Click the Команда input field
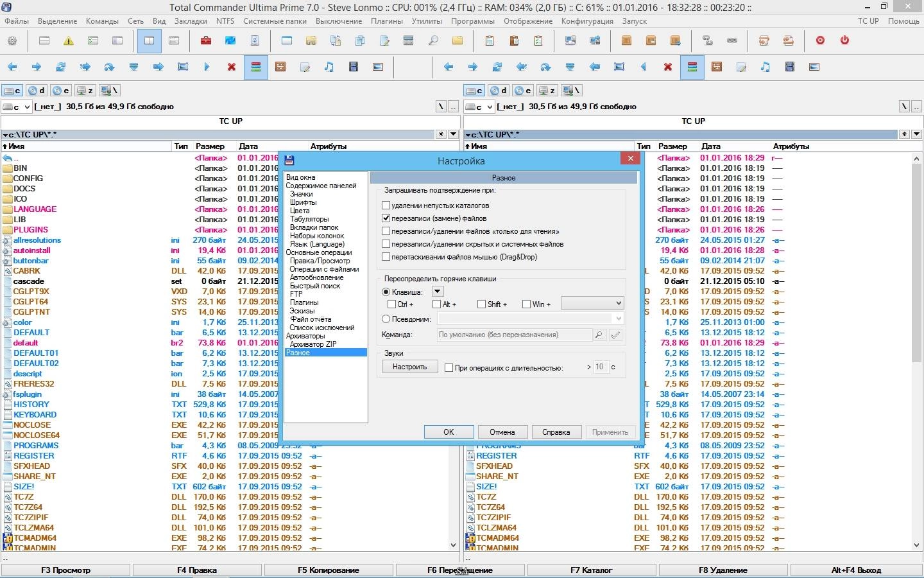The width and height of the screenshot is (924, 578). pos(515,335)
